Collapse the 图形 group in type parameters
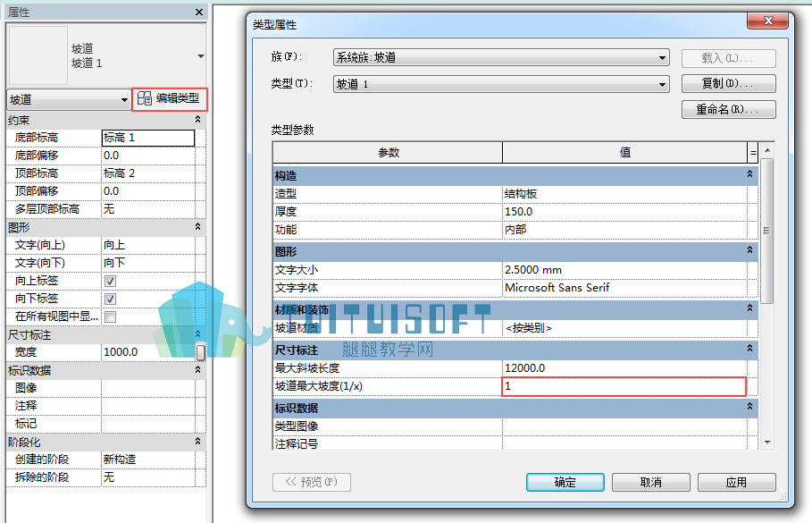812x523 pixels. point(749,250)
